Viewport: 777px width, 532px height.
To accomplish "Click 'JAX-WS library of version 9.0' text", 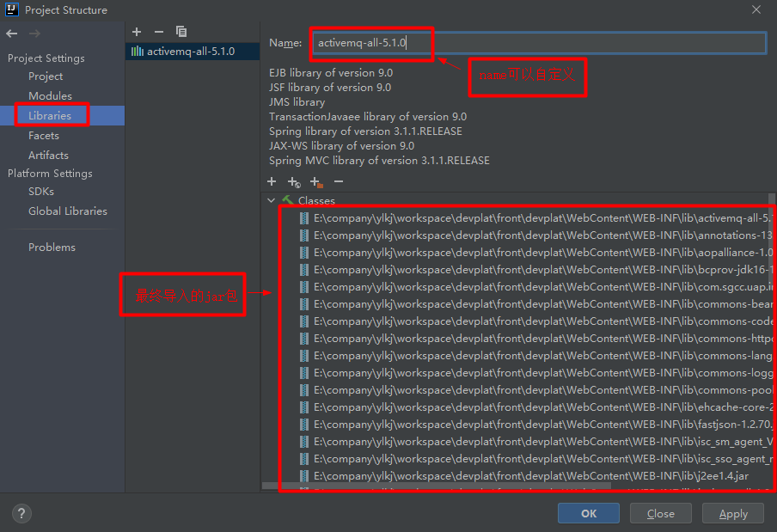I will [x=342, y=146].
